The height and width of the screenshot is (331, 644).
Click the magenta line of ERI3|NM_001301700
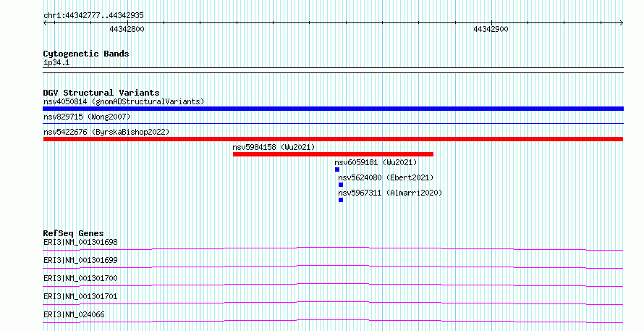coord(333,285)
